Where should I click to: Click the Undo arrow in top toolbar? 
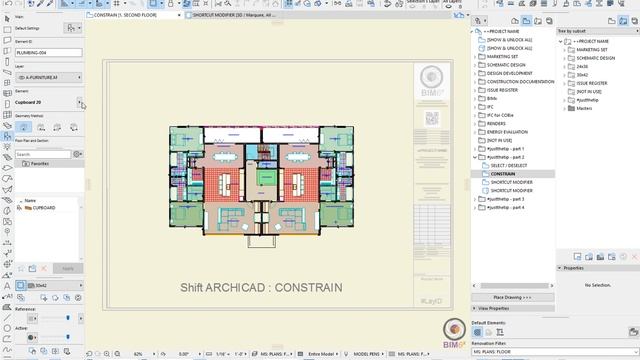[8, 3]
